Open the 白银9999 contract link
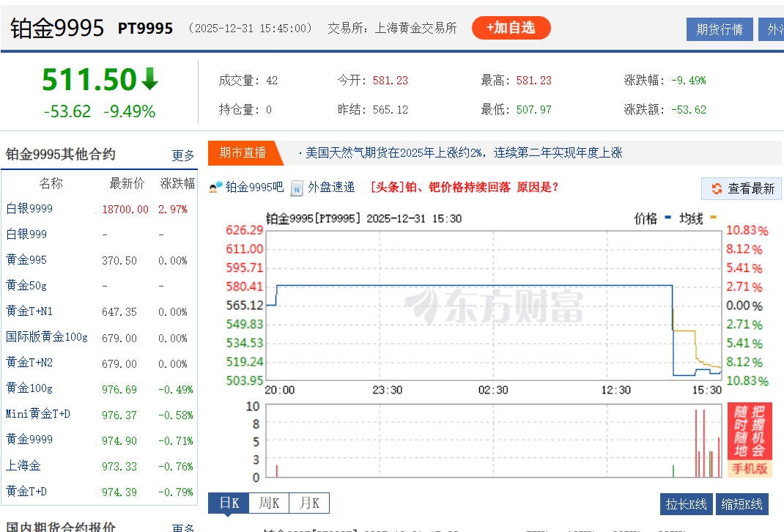 click(x=29, y=209)
